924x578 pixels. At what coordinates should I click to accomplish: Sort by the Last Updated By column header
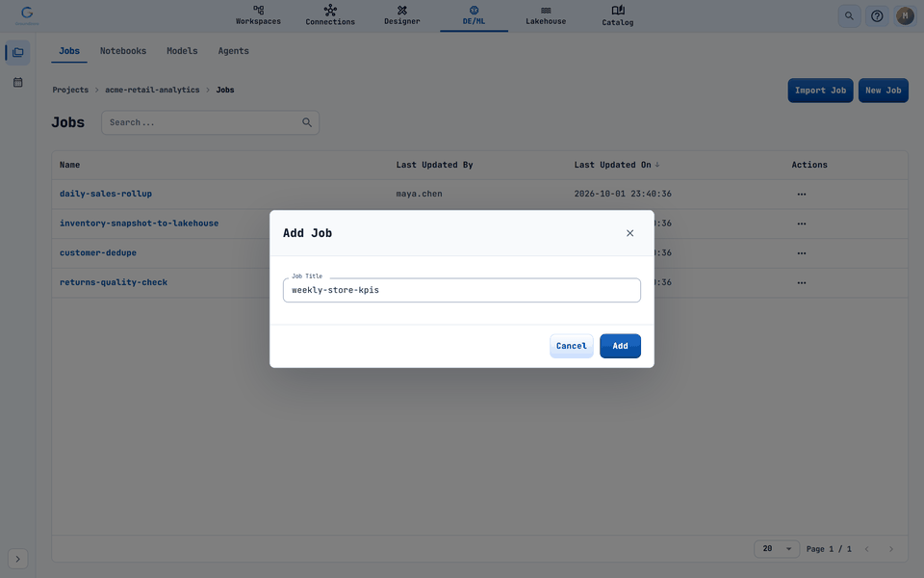tap(434, 165)
